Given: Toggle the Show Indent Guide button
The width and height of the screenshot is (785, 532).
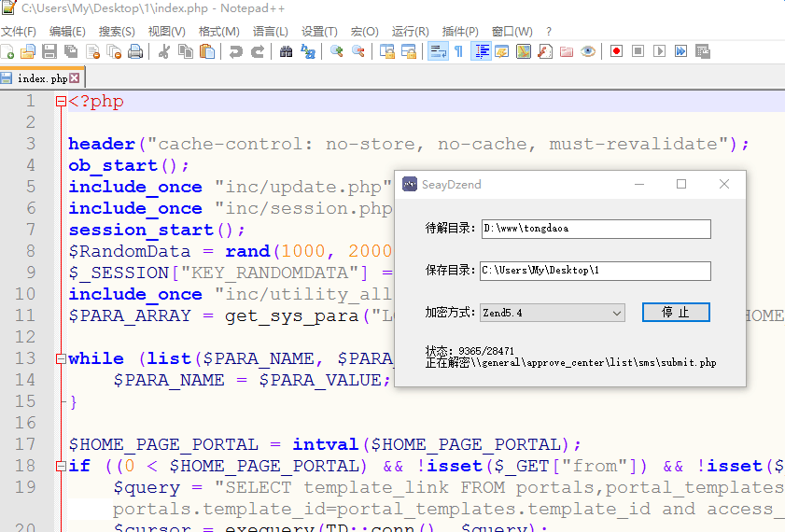Looking at the screenshot, I should pyautogui.click(x=481, y=51).
